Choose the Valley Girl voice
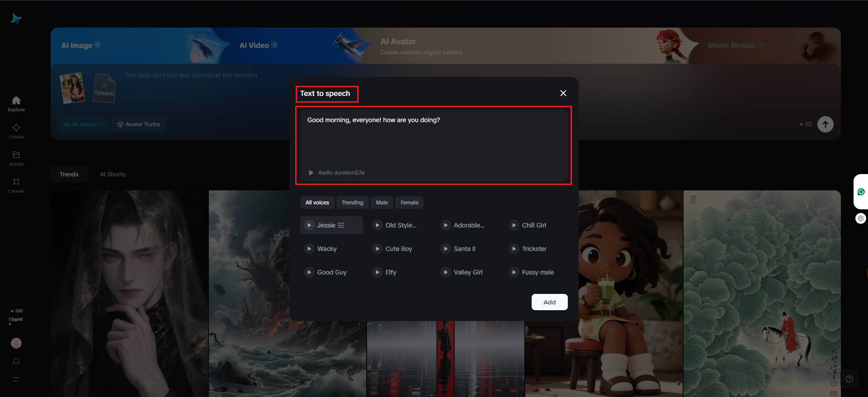Viewport: 868px width, 397px height. 468,272
